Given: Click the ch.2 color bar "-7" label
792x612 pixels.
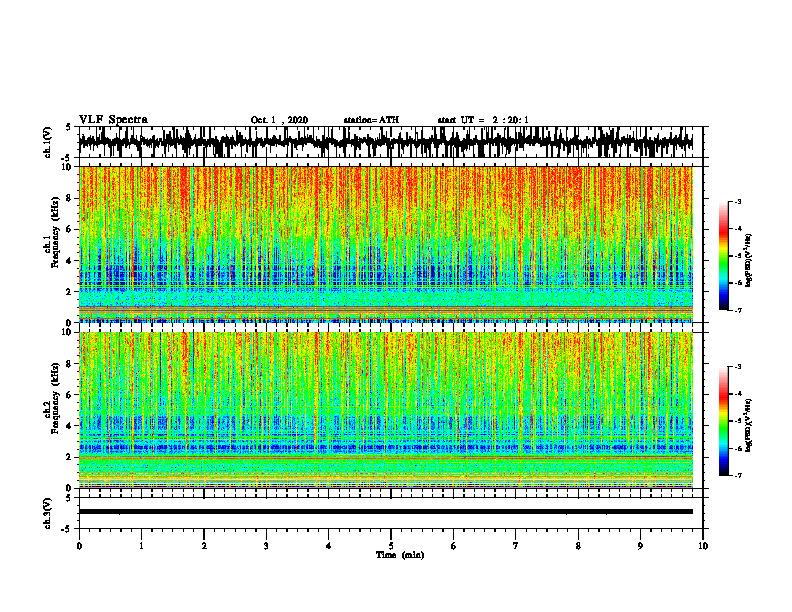Looking at the screenshot, I should click(x=738, y=475).
